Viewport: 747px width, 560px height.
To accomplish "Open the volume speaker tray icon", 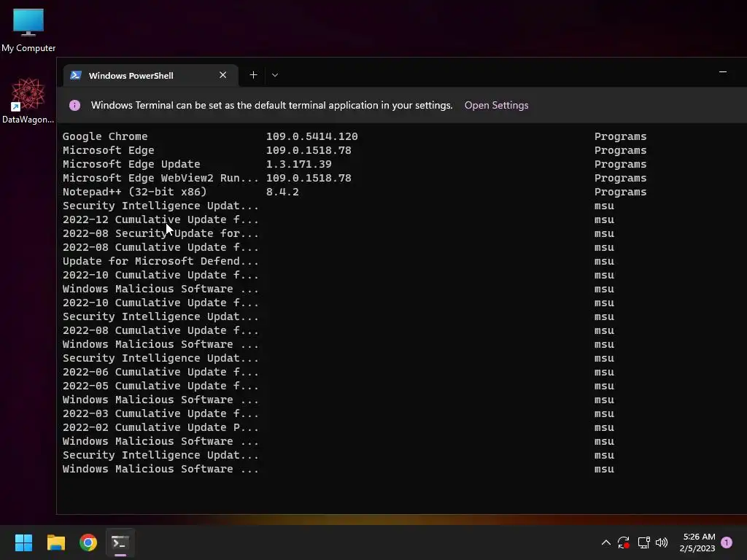I will 662,542.
